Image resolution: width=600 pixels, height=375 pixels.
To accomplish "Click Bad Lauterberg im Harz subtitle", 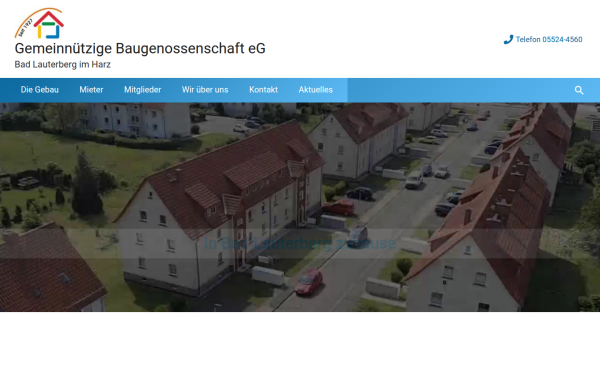I will 62,65.
